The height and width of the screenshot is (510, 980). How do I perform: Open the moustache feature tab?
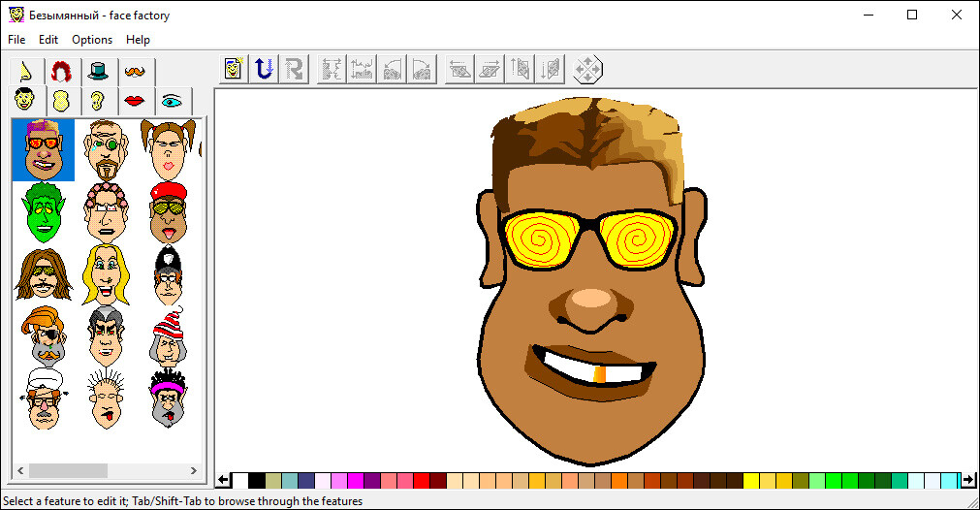pyautogui.click(x=135, y=71)
